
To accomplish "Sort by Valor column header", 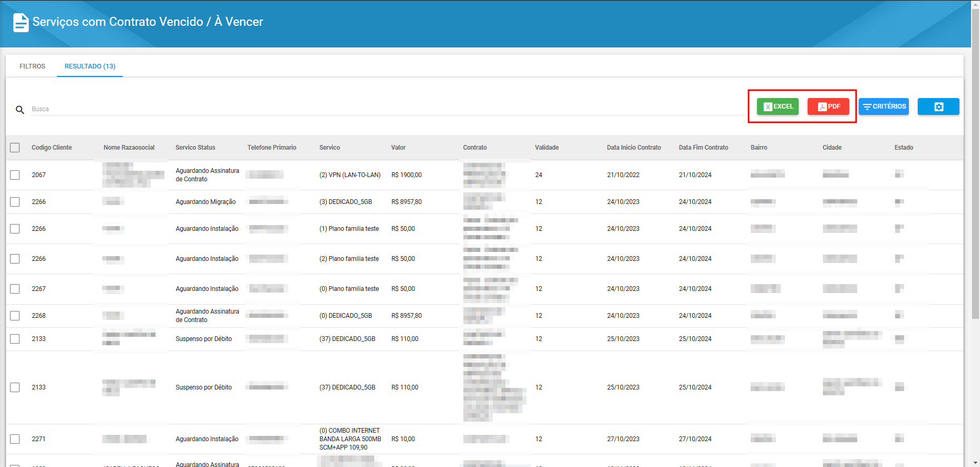I will 399,148.
